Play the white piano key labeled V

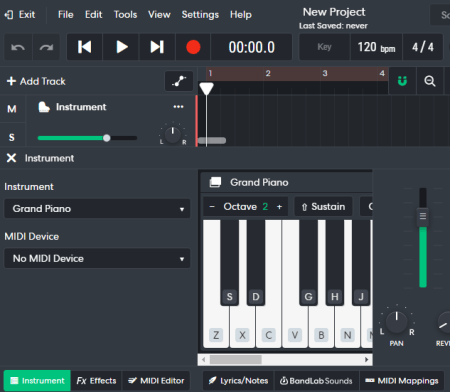click(295, 335)
